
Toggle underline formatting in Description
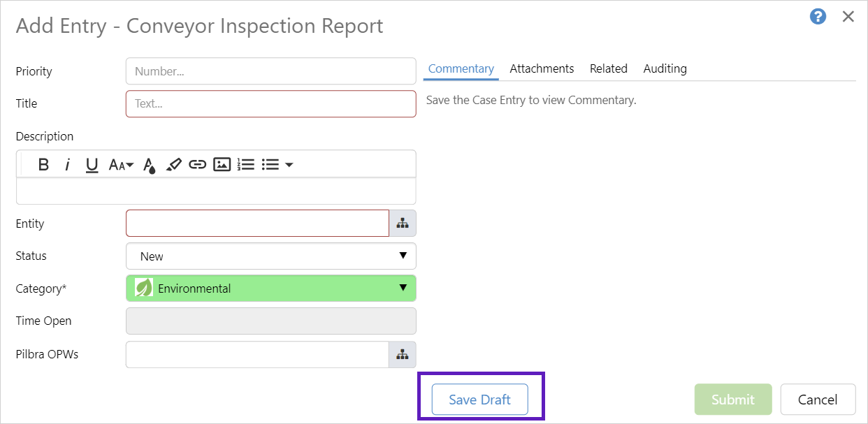tap(92, 165)
